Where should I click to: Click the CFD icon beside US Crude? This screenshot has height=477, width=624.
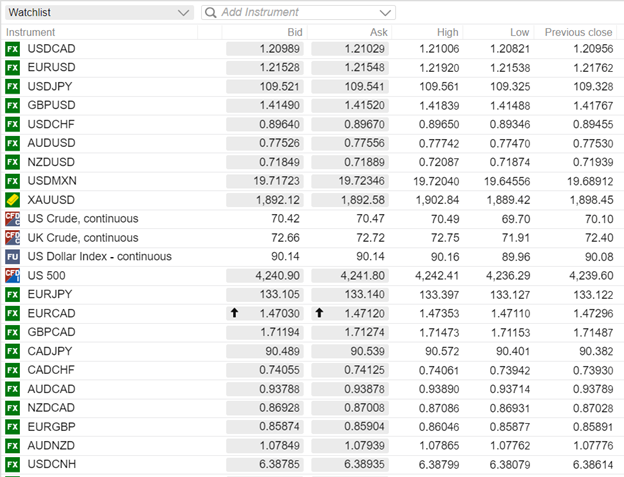pos(13,219)
